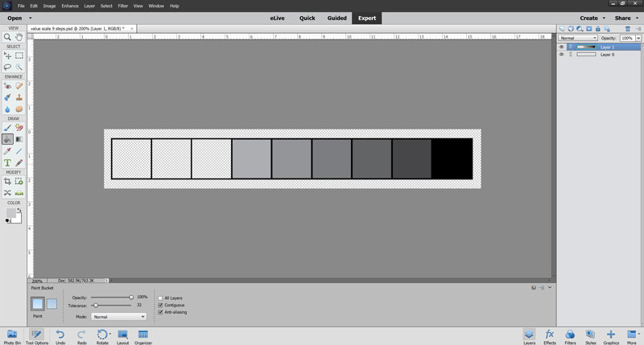Uncheck the Contiguous option
Viewport: 644px width, 345px height.
(160, 306)
